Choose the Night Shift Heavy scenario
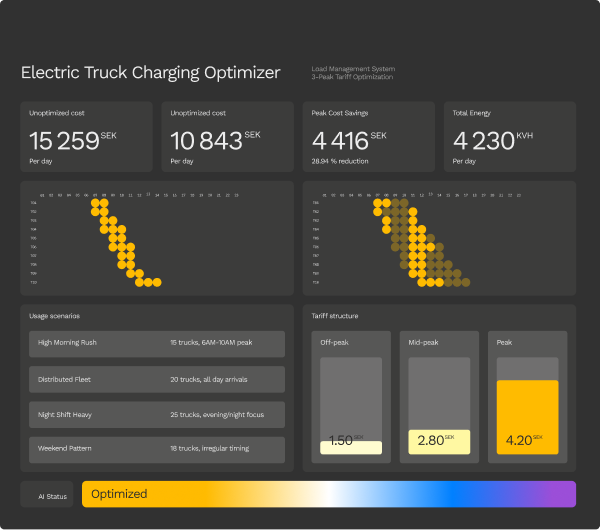 [x=157, y=414]
